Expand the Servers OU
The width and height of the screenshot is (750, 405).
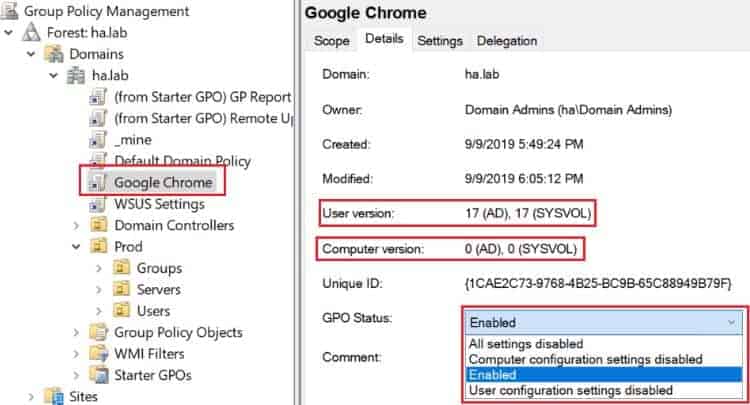pos(99,289)
